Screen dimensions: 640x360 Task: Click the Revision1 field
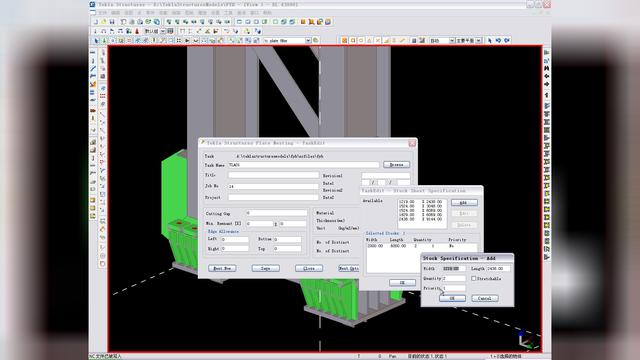tap(386, 176)
